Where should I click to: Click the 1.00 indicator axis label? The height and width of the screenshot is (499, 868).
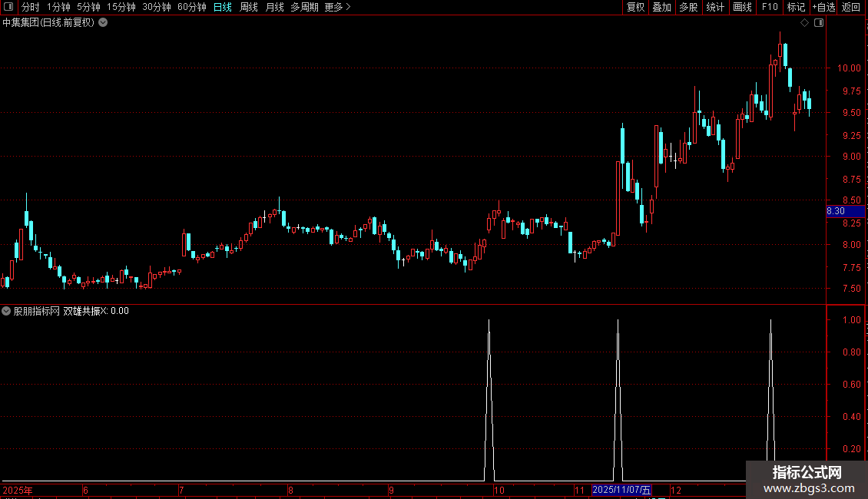pyautogui.click(x=852, y=320)
